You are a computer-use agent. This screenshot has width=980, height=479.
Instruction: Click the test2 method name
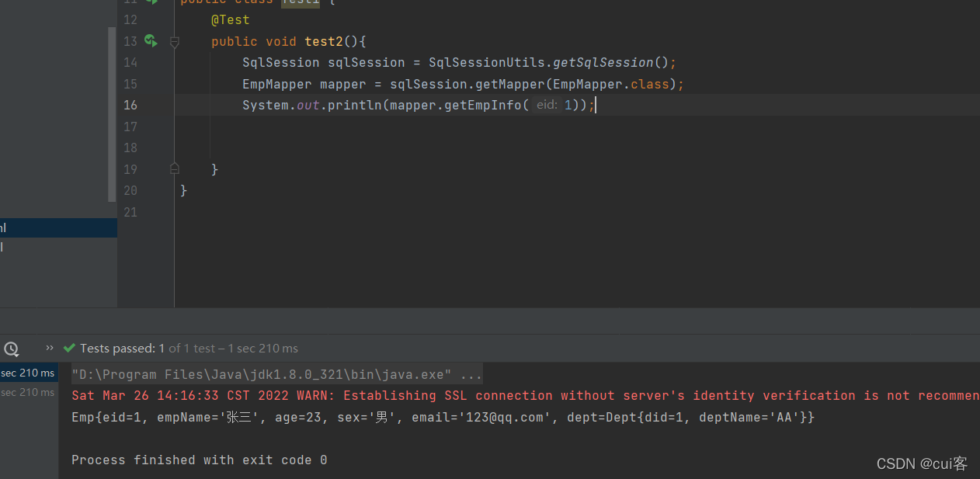[x=324, y=41]
